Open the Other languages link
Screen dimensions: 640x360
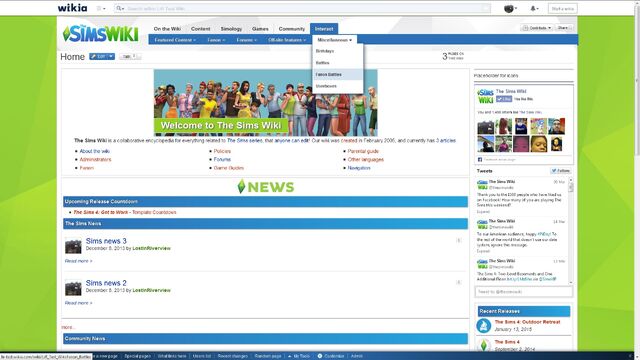366,160
